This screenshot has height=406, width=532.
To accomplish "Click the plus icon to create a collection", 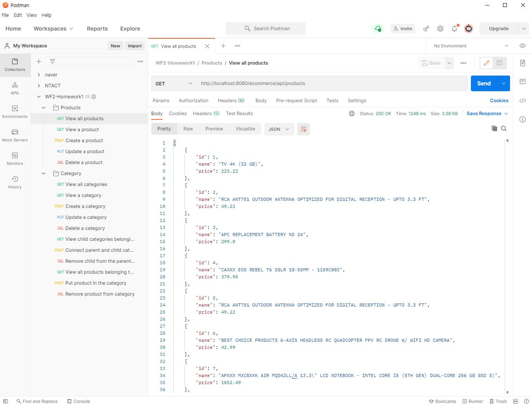I will pyautogui.click(x=39, y=61).
